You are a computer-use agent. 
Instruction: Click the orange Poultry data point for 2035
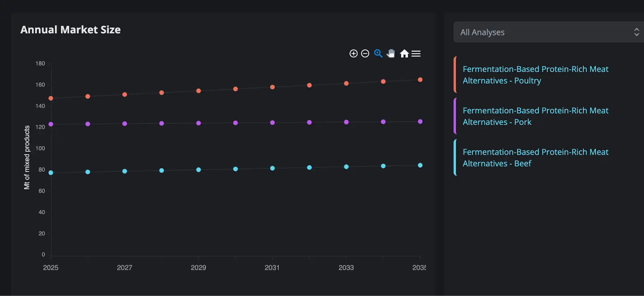tap(420, 80)
